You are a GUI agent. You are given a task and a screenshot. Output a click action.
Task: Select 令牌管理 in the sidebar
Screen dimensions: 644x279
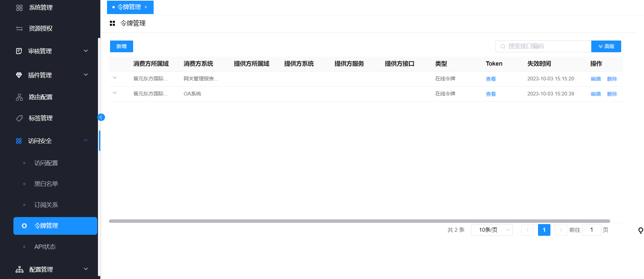click(x=55, y=226)
